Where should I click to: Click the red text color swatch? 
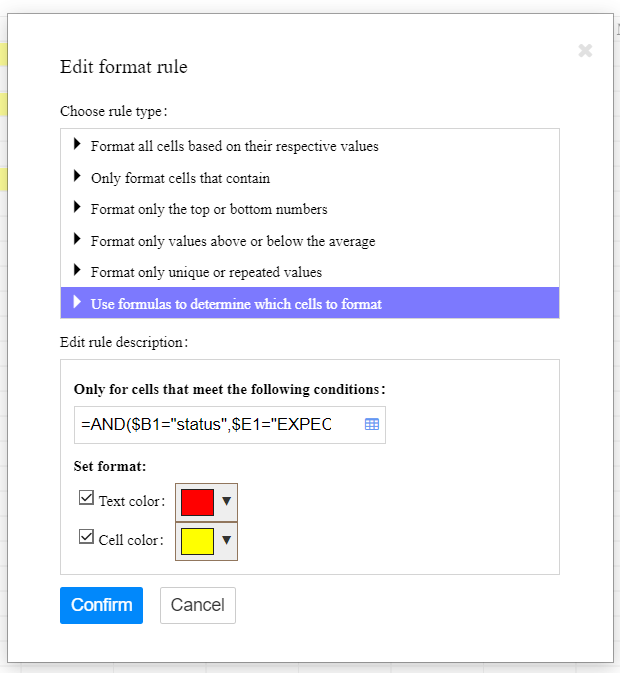pyautogui.click(x=197, y=502)
